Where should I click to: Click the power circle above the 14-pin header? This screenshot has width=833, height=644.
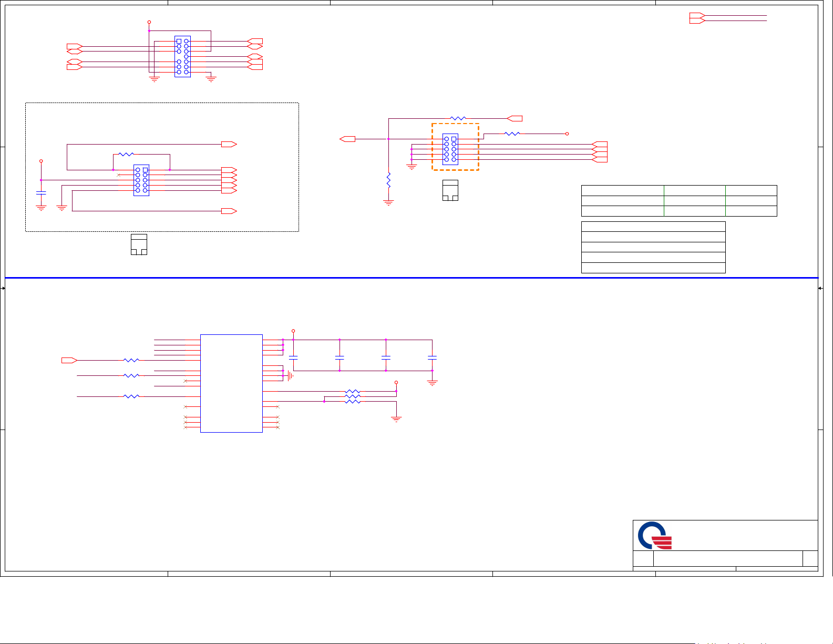click(149, 22)
